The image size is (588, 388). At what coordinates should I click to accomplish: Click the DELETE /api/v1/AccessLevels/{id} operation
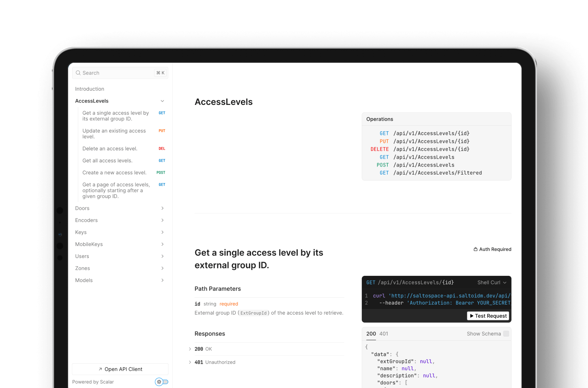pos(420,149)
